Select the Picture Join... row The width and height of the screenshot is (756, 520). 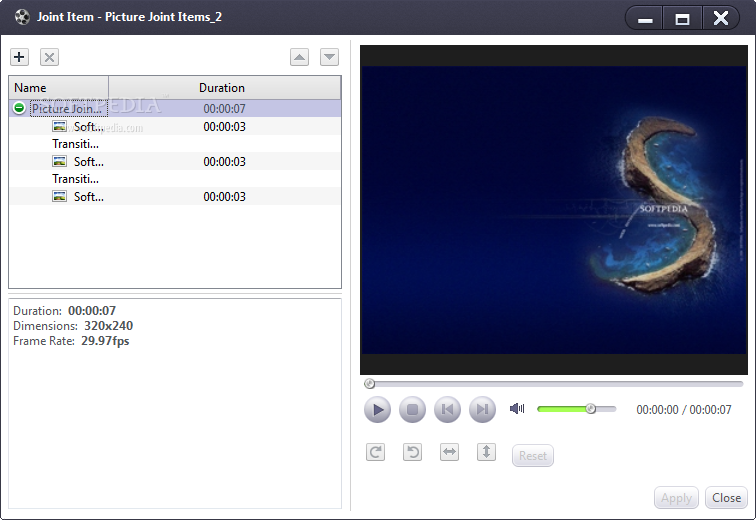coord(175,108)
